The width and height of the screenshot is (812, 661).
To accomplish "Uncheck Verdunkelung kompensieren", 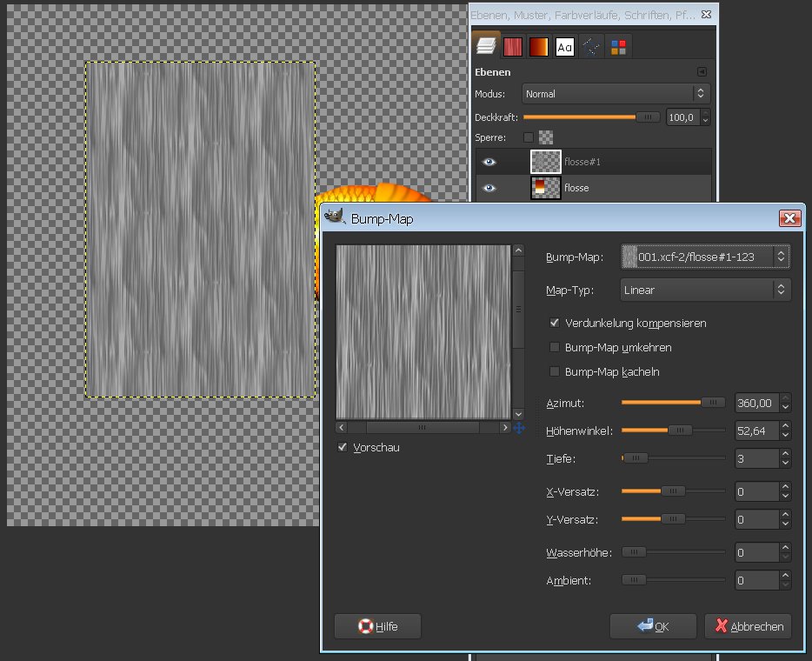I will [x=555, y=323].
